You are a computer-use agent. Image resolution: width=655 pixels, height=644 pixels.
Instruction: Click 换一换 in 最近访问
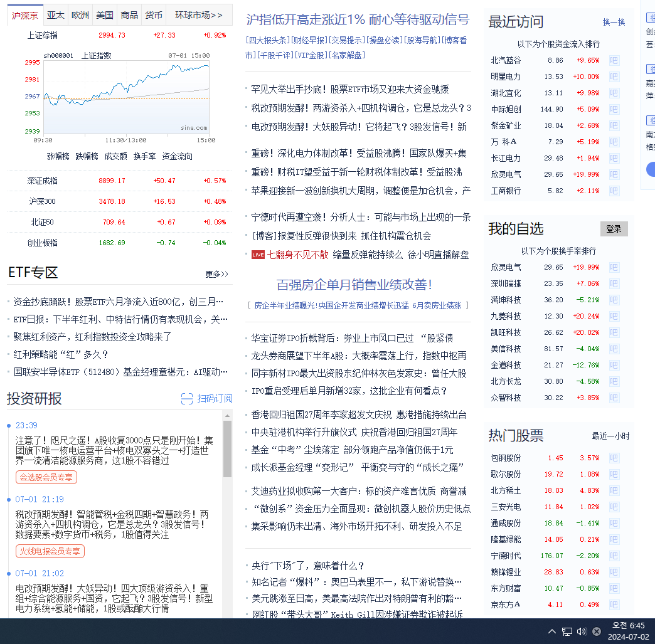614,22
